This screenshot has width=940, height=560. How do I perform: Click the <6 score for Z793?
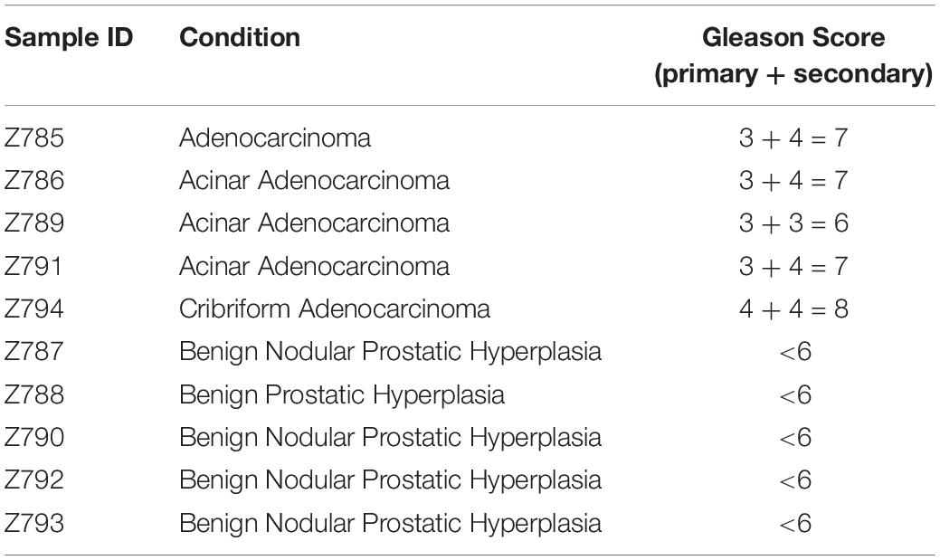[x=795, y=523]
